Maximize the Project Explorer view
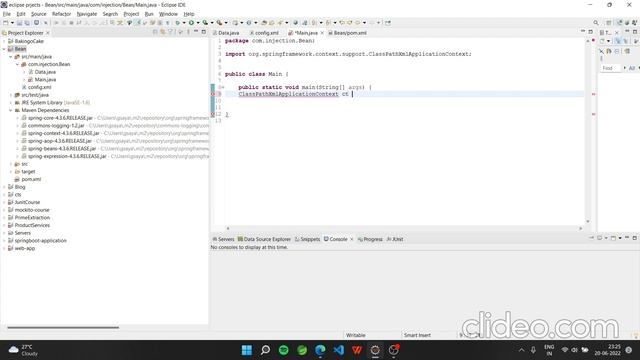This screenshot has height=360, width=640. [x=203, y=32]
